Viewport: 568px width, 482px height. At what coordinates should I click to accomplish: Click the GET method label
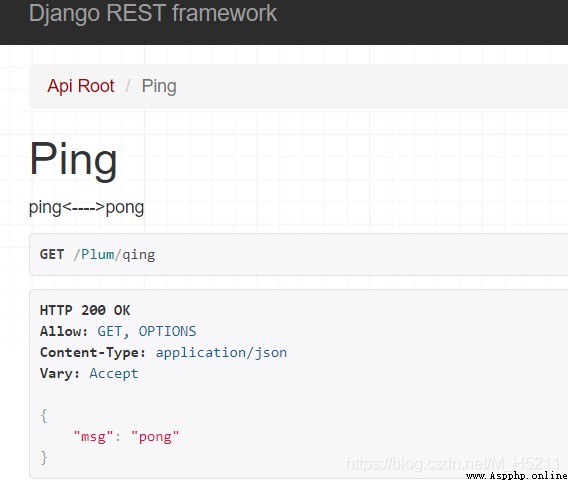click(x=52, y=255)
